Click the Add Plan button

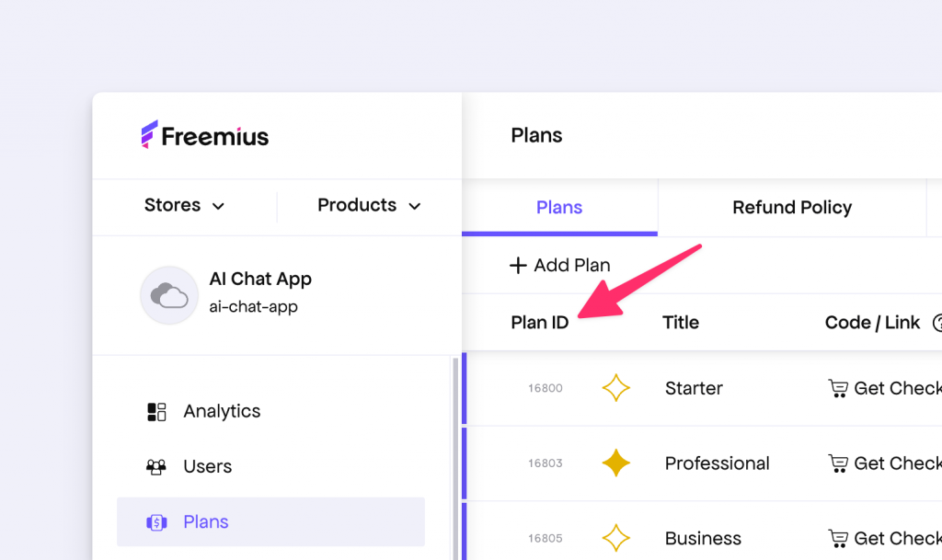559,265
